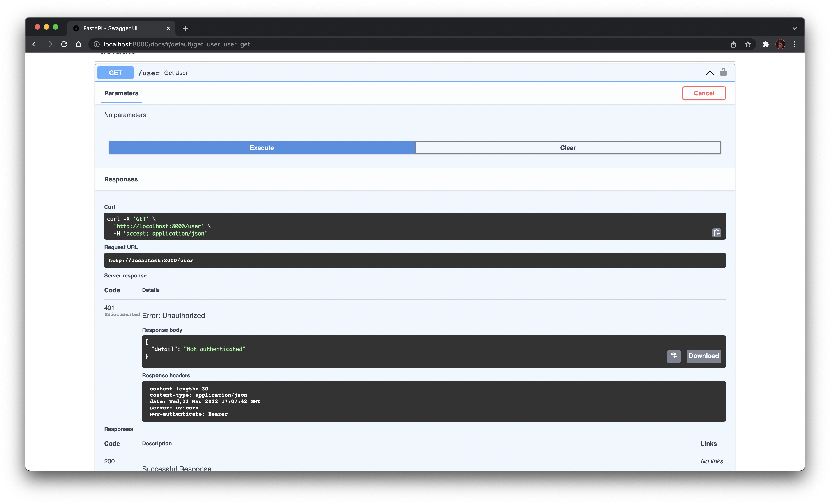Click the browser back arrow

click(35, 44)
